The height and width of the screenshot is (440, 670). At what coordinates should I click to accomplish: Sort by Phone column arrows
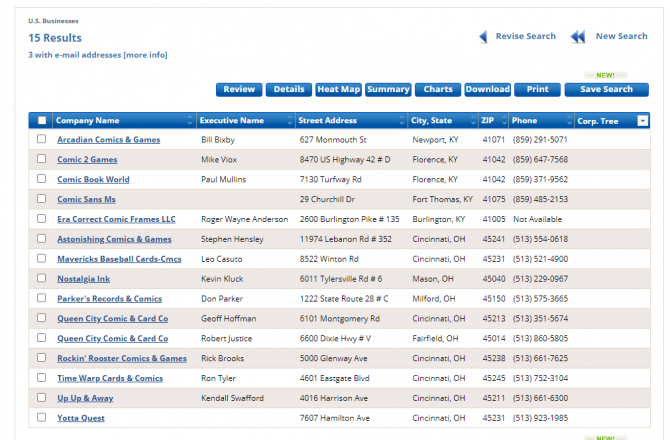569,121
